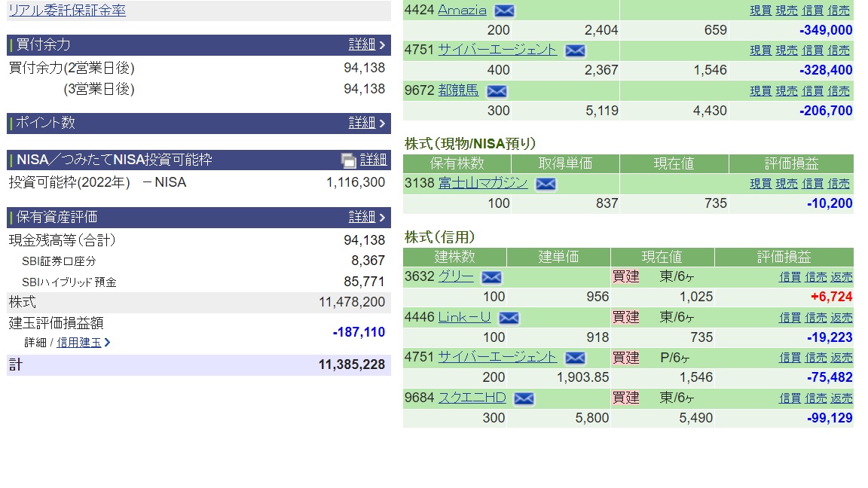Image resolution: width=868 pixels, height=488 pixels.
Task: Click 返売 in サイバーエージェント P/6ヶ row
Action: 842,358
